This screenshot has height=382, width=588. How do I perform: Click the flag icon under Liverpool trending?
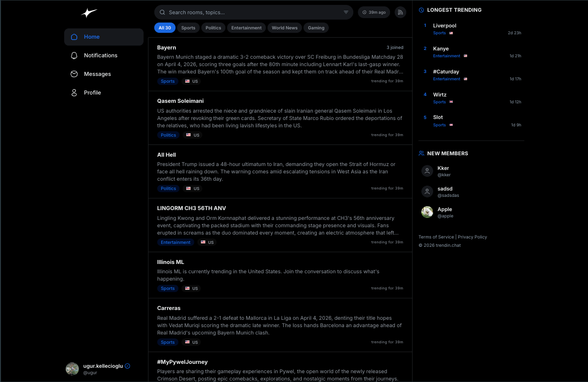[x=451, y=33]
